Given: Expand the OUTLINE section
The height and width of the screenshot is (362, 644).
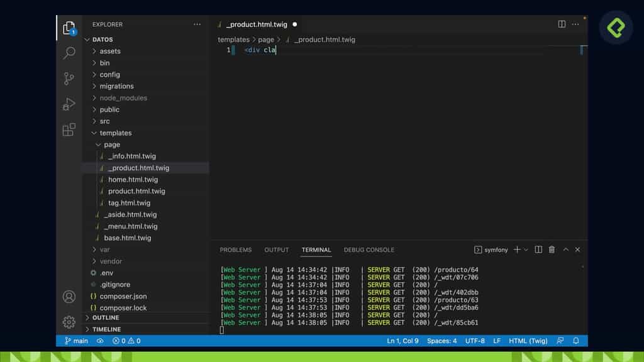Looking at the screenshot, I should tap(106, 317).
